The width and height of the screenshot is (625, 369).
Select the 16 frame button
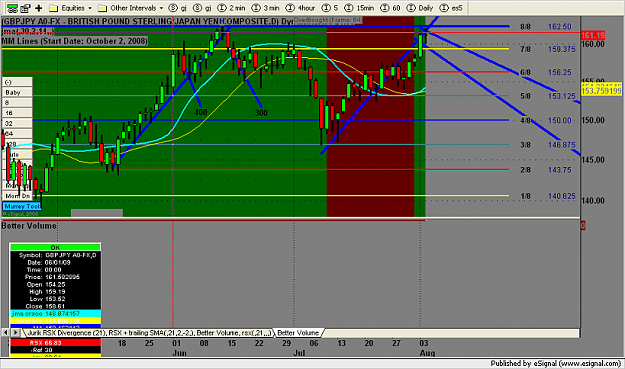coord(18,113)
